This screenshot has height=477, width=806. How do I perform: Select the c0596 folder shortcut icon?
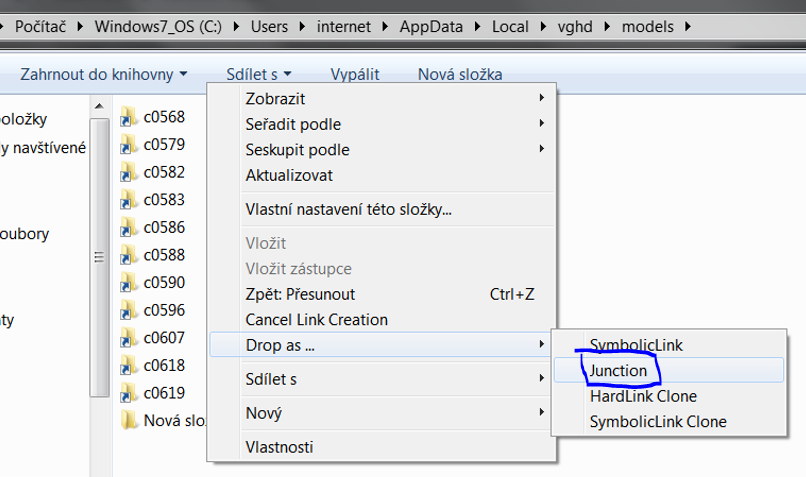(x=129, y=310)
